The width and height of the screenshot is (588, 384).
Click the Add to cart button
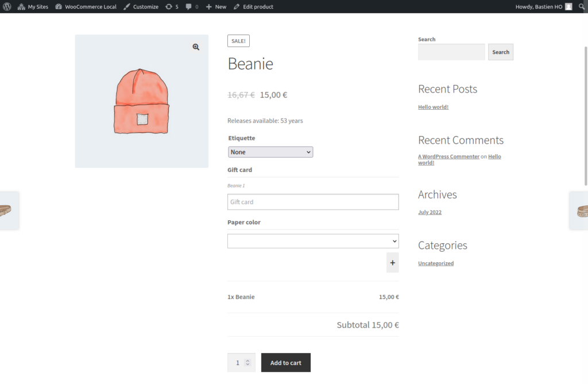tap(285, 363)
